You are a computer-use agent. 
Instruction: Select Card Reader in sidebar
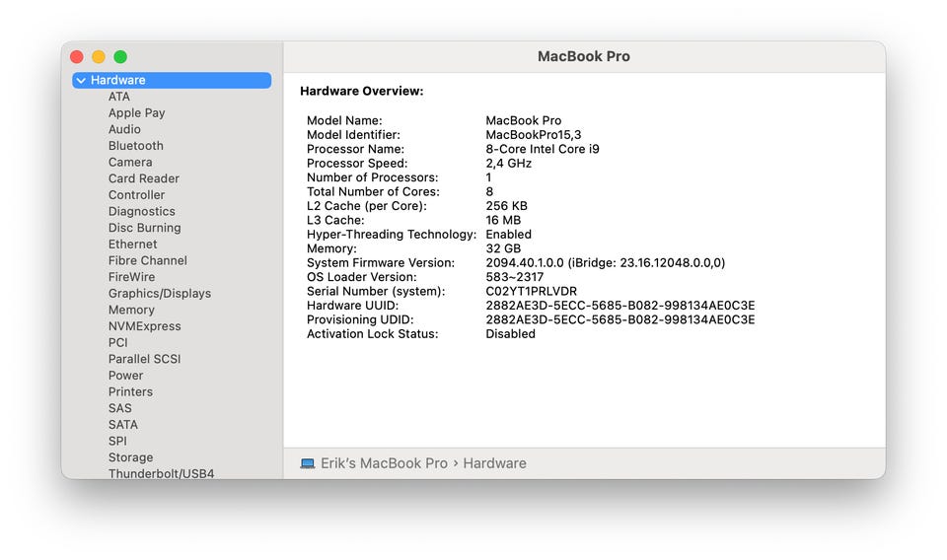pos(144,178)
